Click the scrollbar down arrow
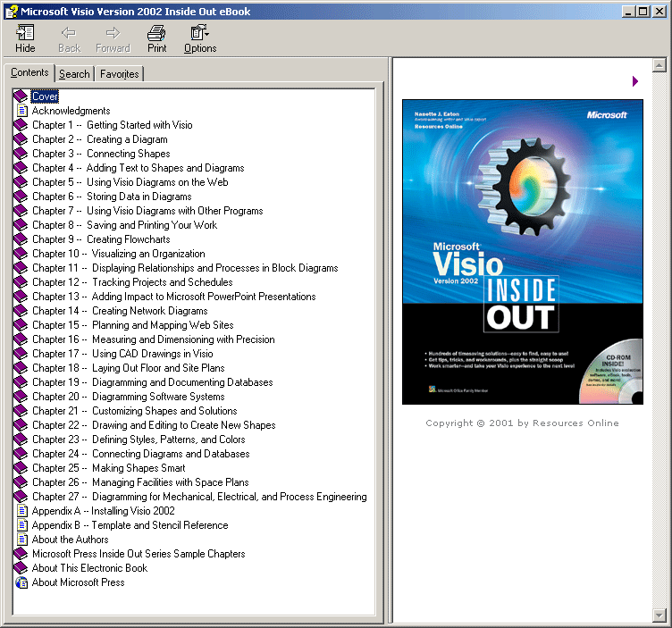The height and width of the screenshot is (628, 672). pos(659,615)
